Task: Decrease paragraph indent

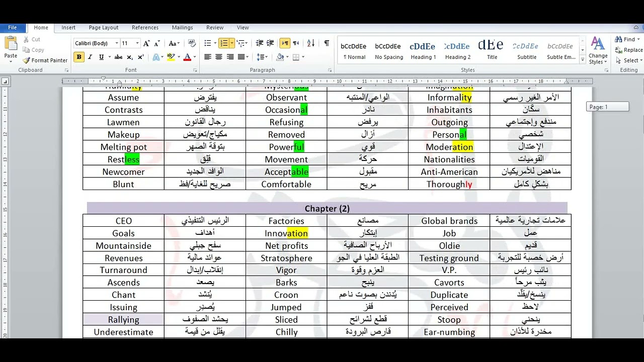Action: coord(260,44)
